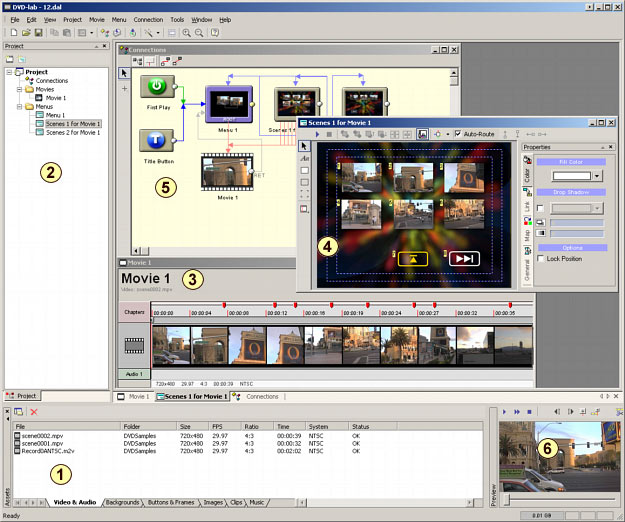625x522 pixels.
Task: Switch to the Movie 1 window tab
Action: point(134,396)
